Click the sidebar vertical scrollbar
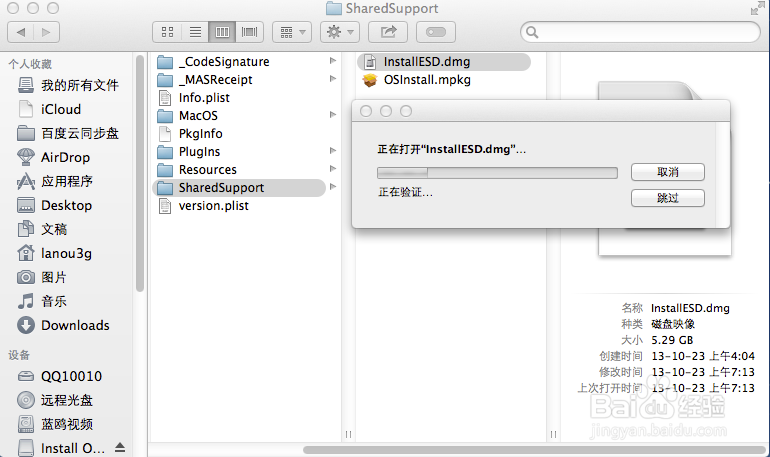Image resolution: width=770 pixels, height=457 pixels. point(139,173)
